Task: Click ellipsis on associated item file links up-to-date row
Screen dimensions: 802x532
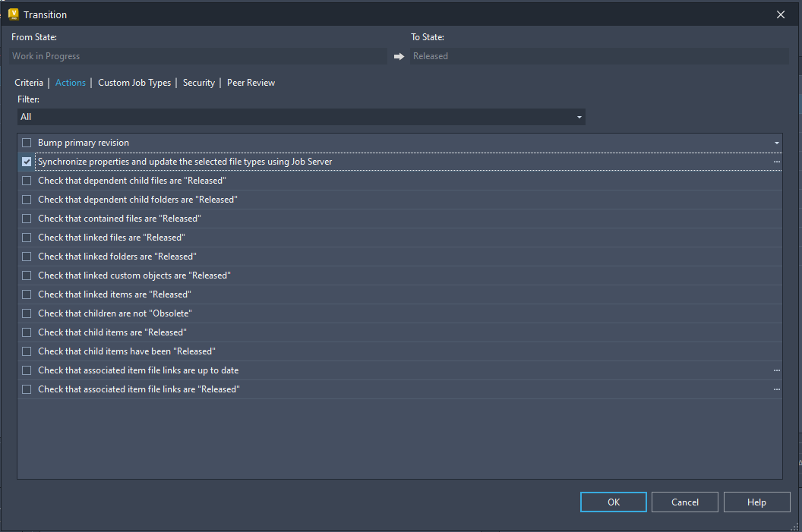Action: 776,370
